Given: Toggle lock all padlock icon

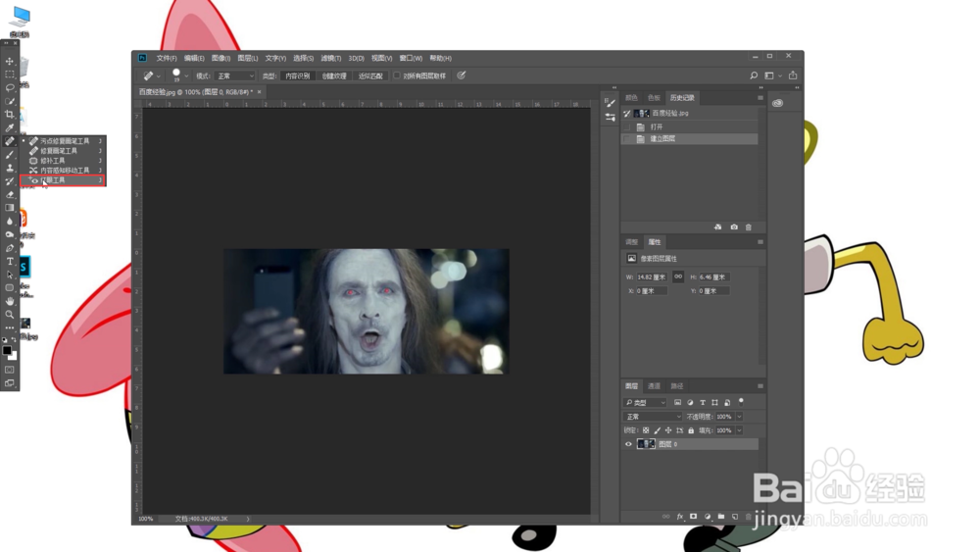Looking at the screenshot, I should point(691,430).
